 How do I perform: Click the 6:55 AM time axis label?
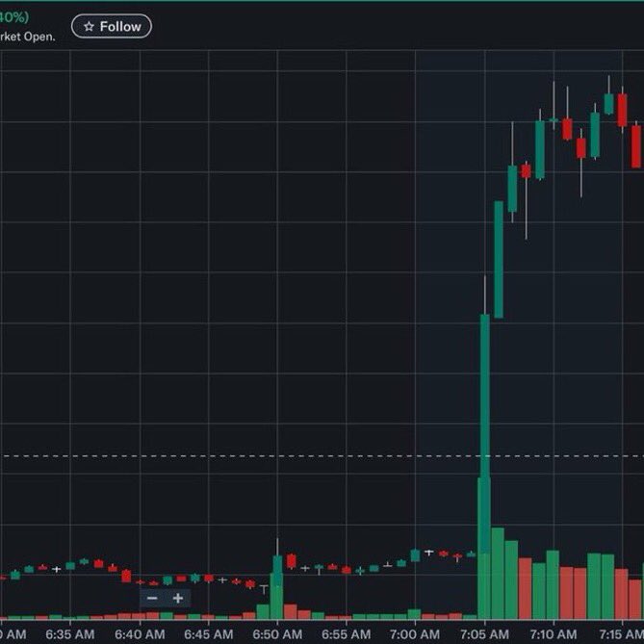click(x=347, y=634)
